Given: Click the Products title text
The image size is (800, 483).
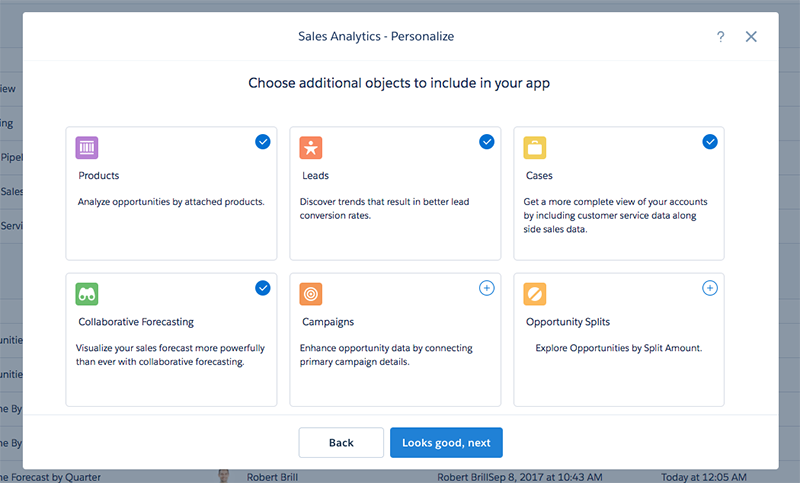Looking at the screenshot, I should pyautogui.click(x=98, y=175).
